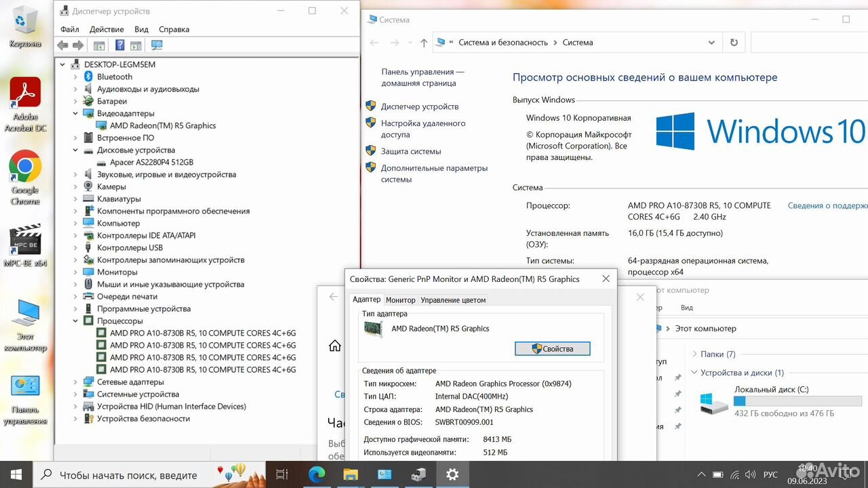Open the Файл menu
This screenshot has width=868, height=488.
point(70,29)
